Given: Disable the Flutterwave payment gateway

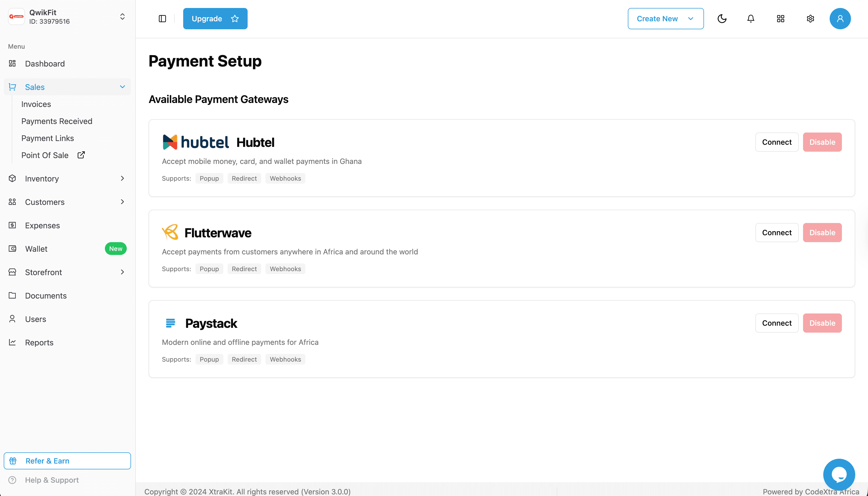Looking at the screenshot, I should pos(822,232).
